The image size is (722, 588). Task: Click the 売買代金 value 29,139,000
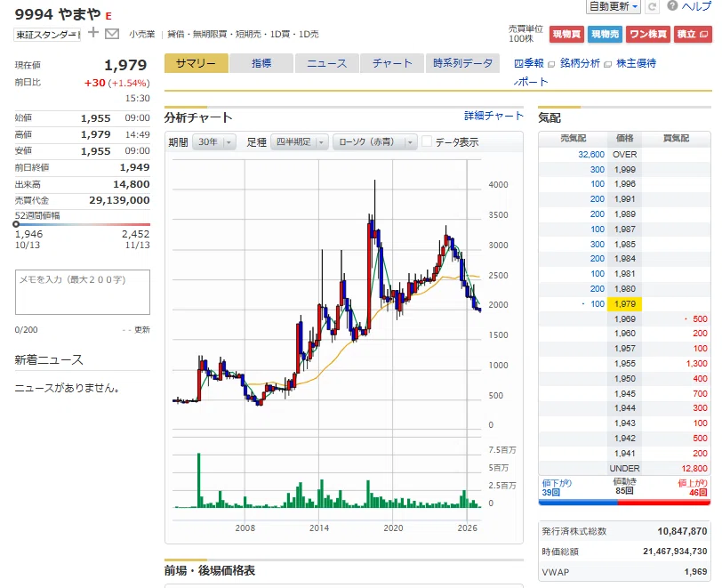(x=119, y=200)
